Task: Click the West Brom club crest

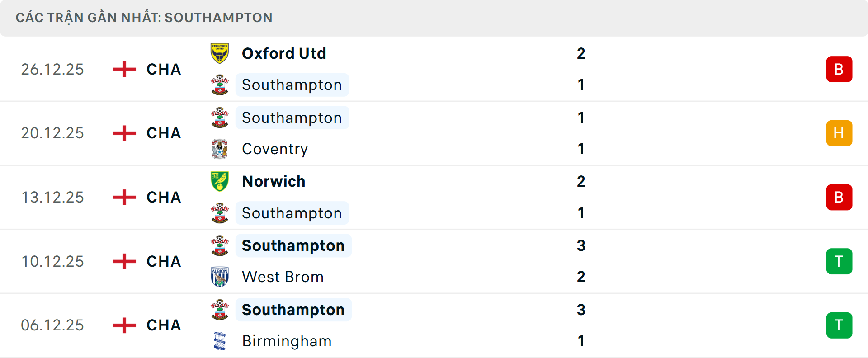Action: [x=220, y=277]
